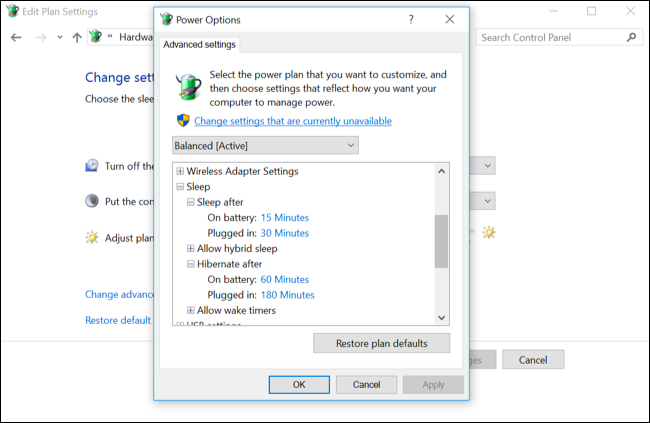650x423 pixels.
Task: Collapse the Hibernate after node
Action: (x=190, y=264)
